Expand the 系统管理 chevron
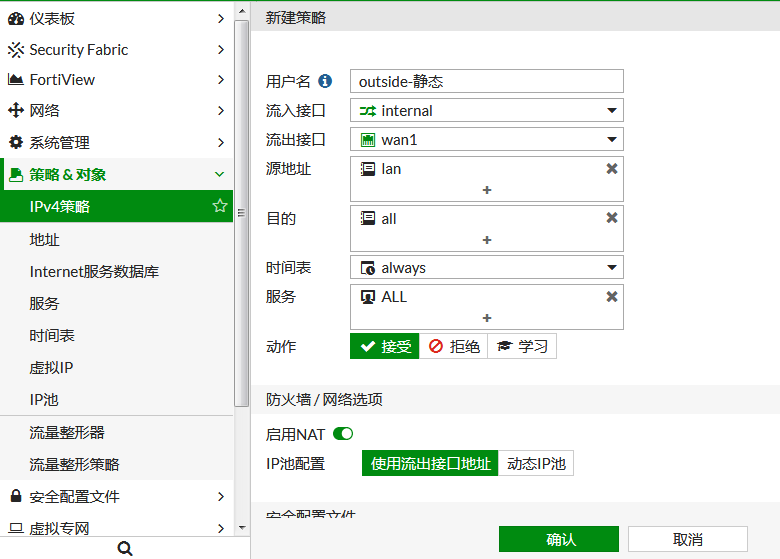Image resolution: width=780 pixels, height=559 pixels. 221,143
